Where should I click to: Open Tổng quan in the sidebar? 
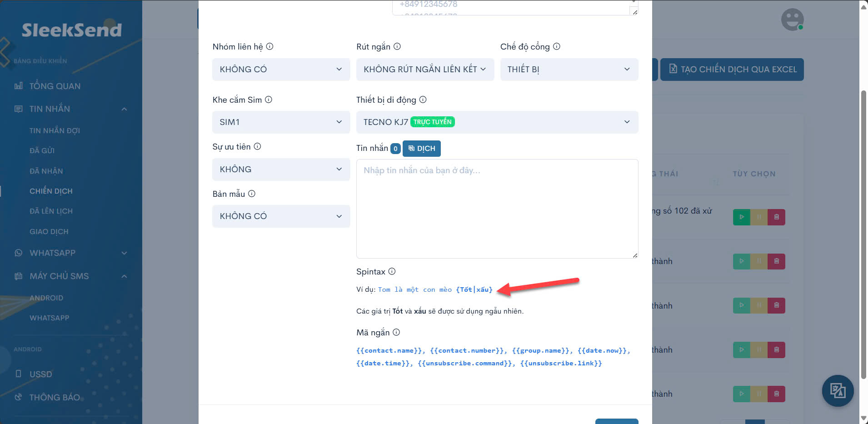55,86
